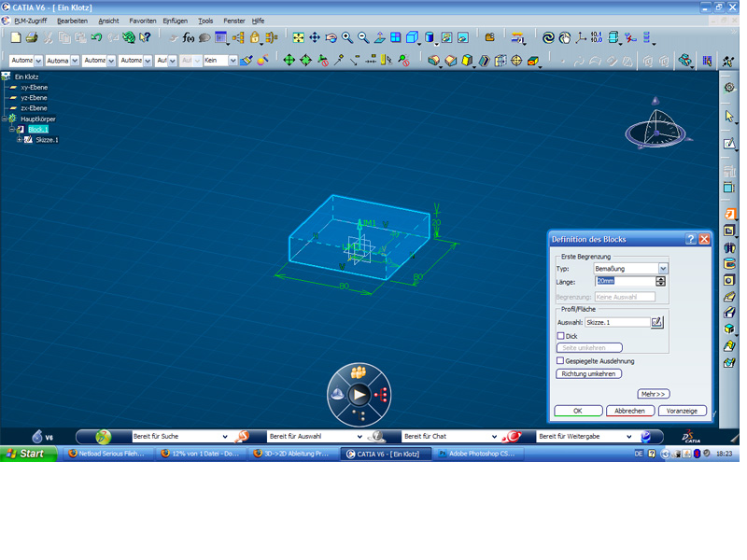Click the Voranzeige preview button
Viewport: 747px width, 560px height.
682,411
